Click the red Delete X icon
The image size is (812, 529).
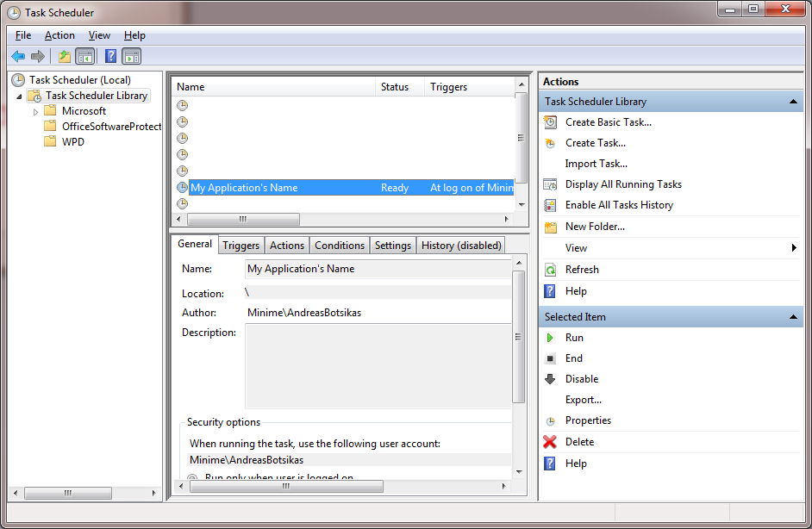pos(550,441)
